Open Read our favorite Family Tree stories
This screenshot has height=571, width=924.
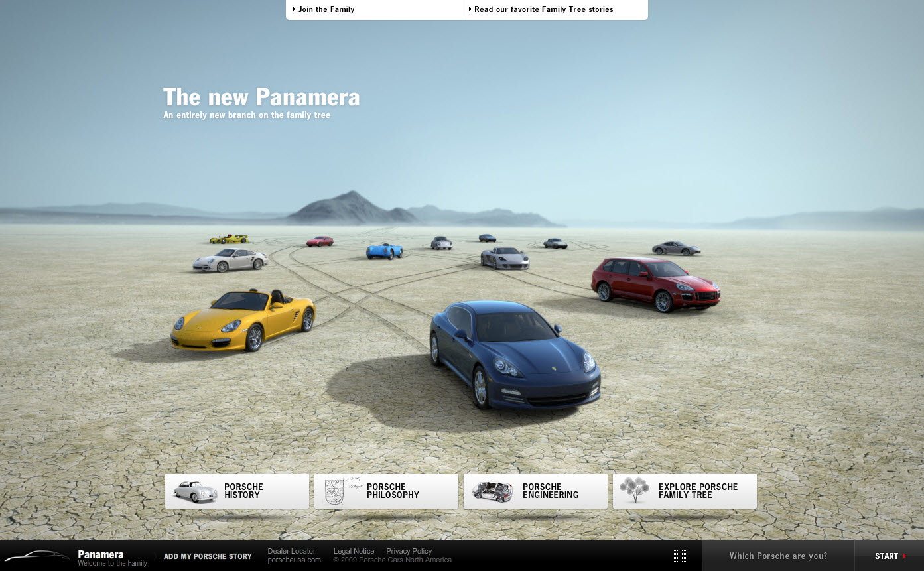pos(540,9)
